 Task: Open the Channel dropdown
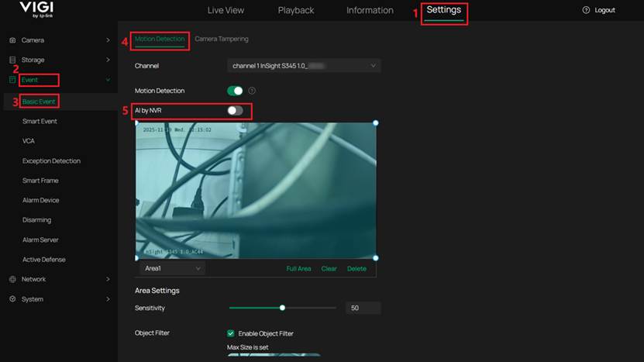click(x=304, y=66)
